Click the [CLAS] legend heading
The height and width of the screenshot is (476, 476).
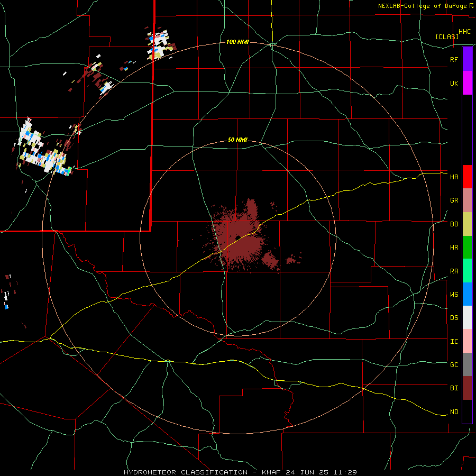(447, 36)
